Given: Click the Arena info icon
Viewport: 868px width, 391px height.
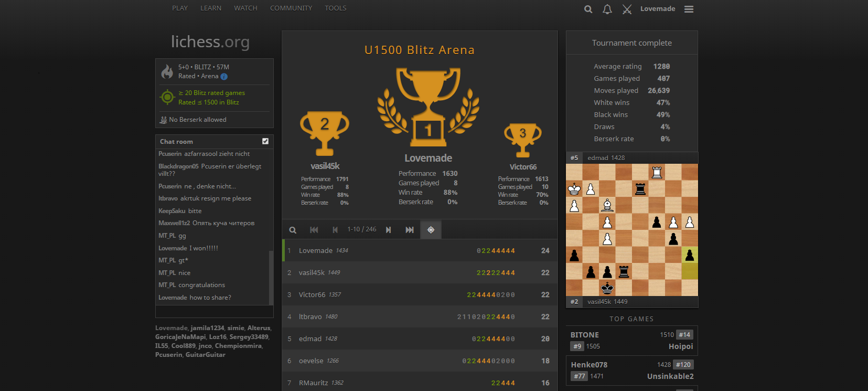Looking at the screenshot, I should 224,77.
